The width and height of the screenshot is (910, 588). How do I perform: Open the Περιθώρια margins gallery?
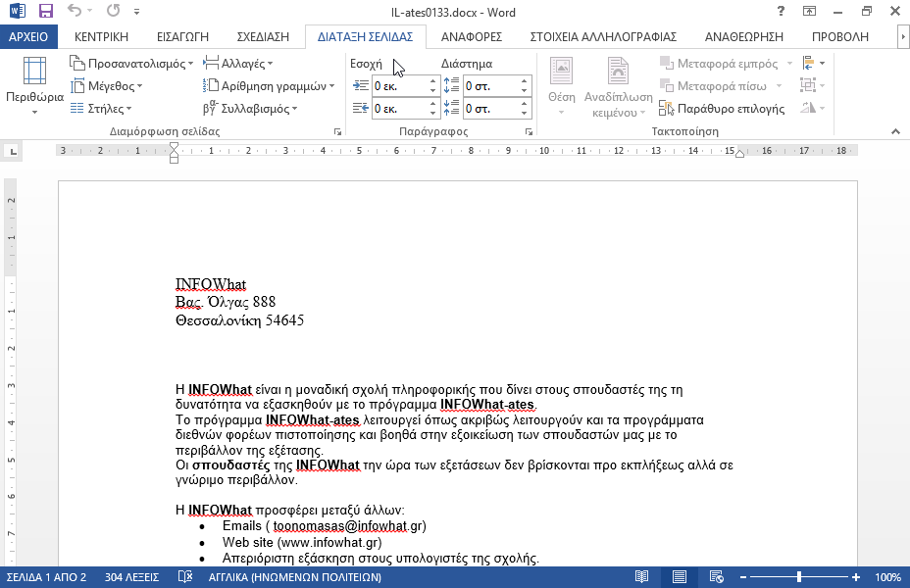click(x=35, y=85)
